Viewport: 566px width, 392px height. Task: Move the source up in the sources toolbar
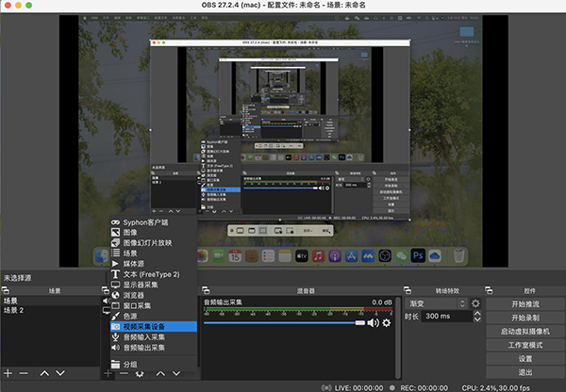[160, 373]
